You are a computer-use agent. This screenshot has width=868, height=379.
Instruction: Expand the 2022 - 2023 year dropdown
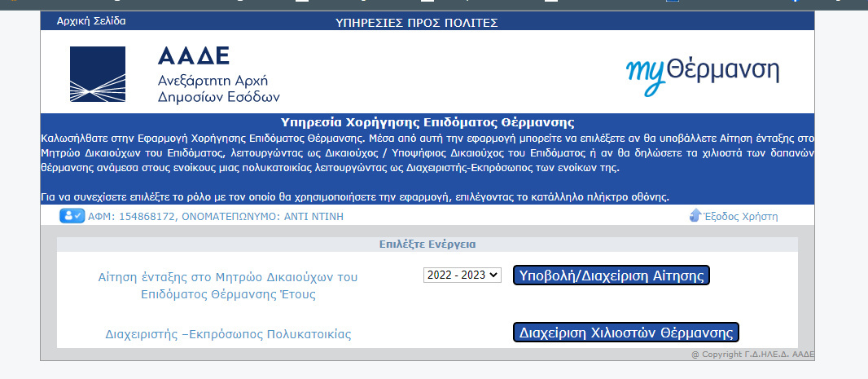(462, 275)
